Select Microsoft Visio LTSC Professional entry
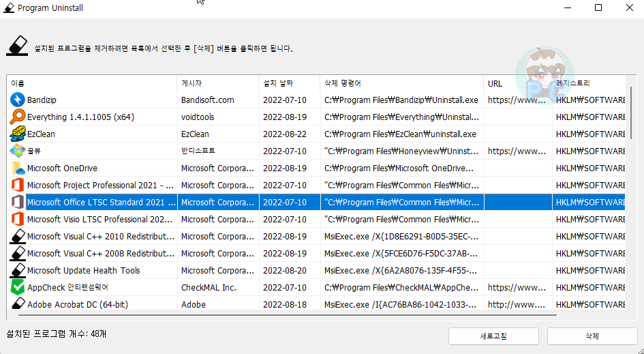This screenshot has height=354, width=644. (99, 220)
